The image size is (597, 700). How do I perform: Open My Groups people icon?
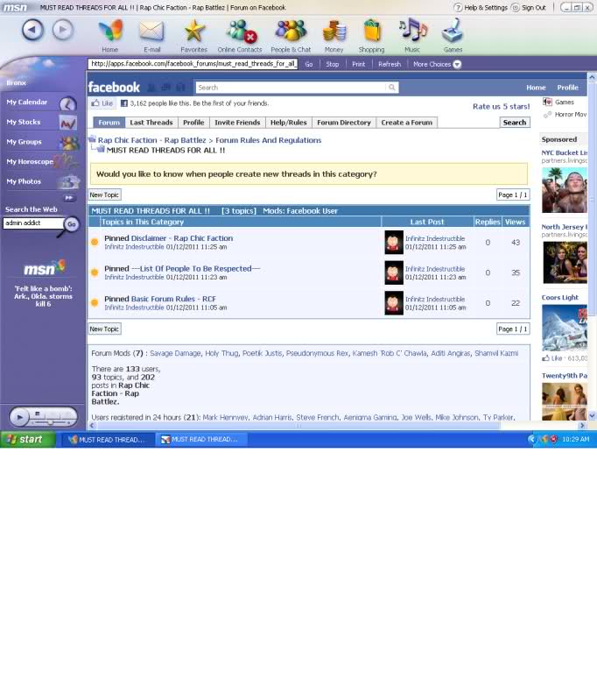point(69,143)
